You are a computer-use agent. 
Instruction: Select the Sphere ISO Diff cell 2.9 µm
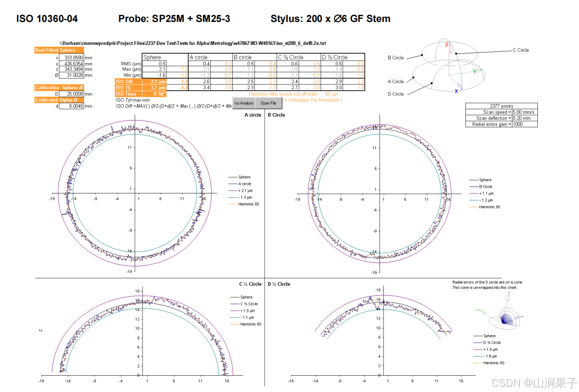(x=155, y=81)
